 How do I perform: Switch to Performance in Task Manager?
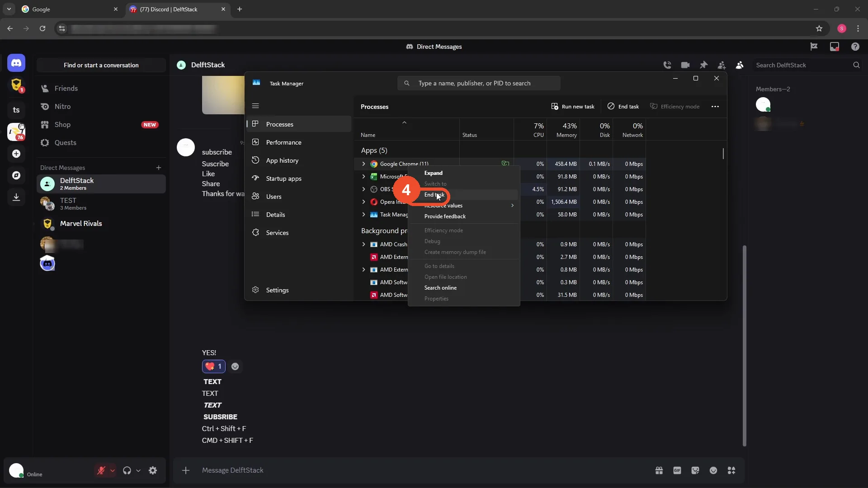coord(299,142)
